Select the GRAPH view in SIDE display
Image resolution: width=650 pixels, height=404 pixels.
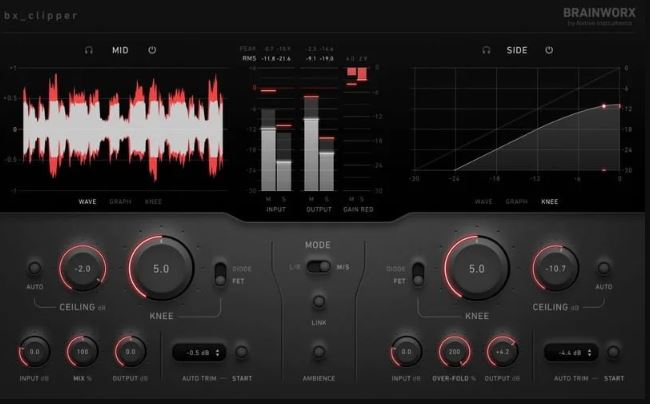517,202
